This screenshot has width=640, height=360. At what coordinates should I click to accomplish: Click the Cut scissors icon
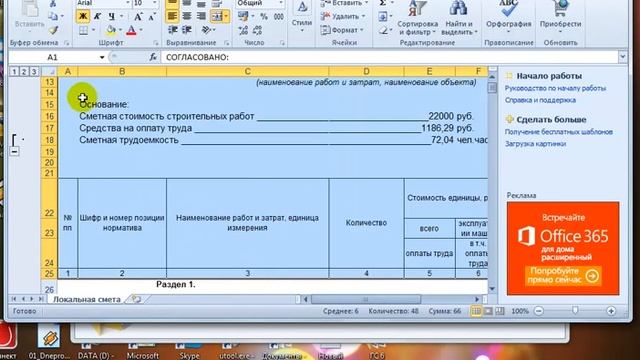(53, 4)
